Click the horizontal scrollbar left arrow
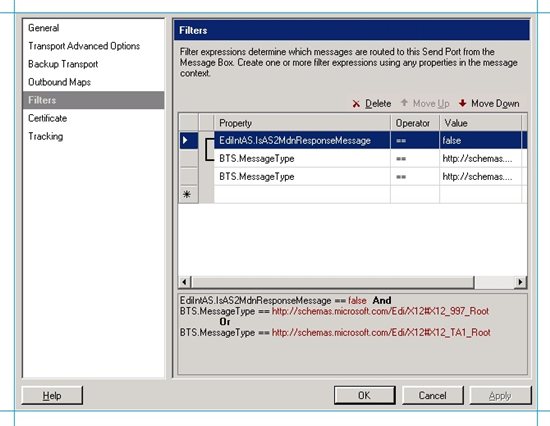 [x=185, y=282]
